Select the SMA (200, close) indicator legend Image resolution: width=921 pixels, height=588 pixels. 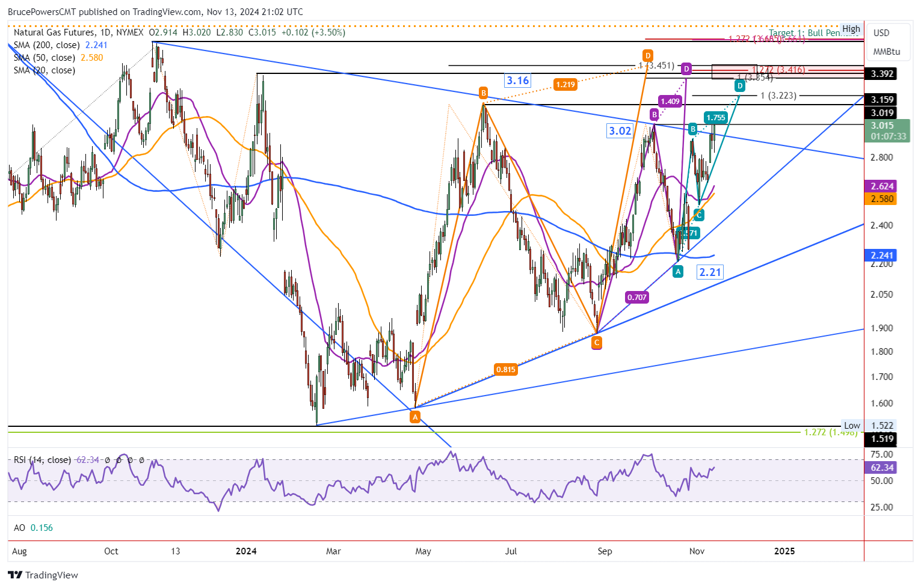(x=61, y=45)
